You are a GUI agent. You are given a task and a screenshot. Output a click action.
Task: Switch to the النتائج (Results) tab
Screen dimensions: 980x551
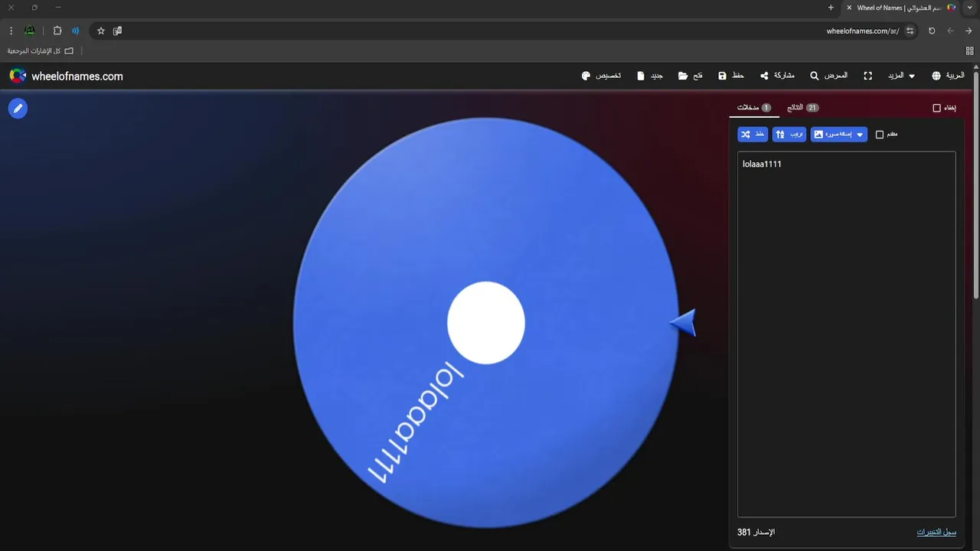(802, 108)
